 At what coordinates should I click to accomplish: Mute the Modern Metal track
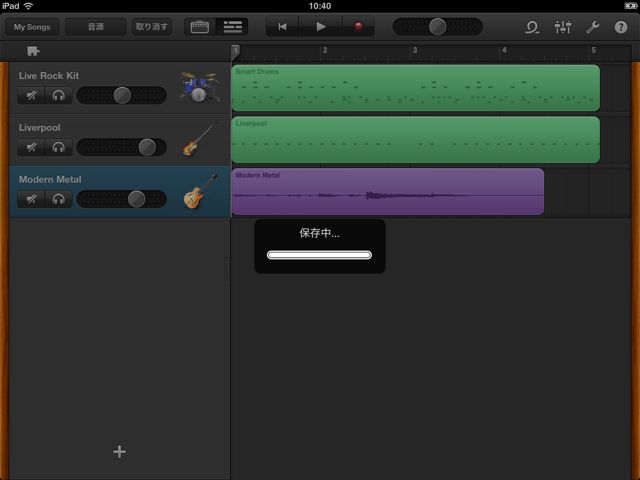pyautogui.click(x=31, y=199)
